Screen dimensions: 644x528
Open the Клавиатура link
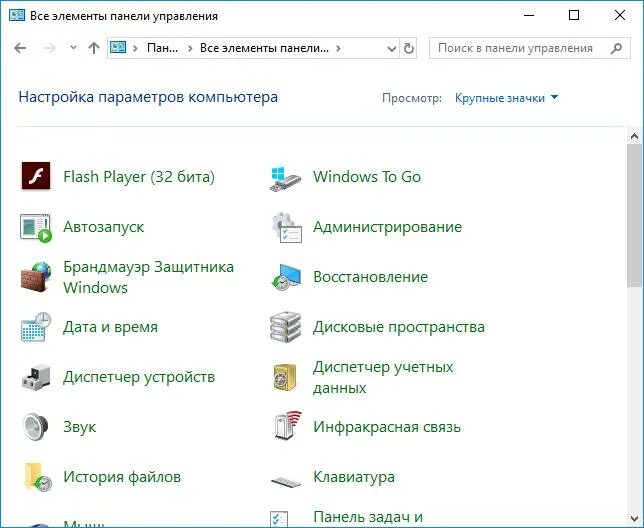coord(354,477)
